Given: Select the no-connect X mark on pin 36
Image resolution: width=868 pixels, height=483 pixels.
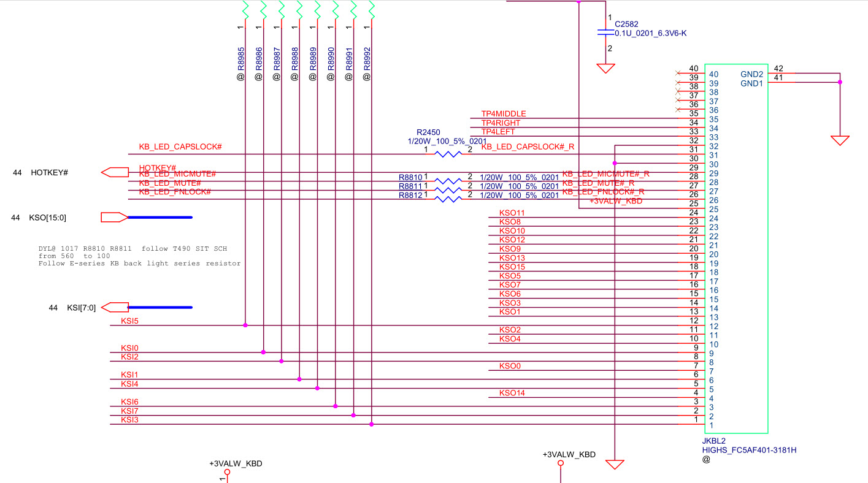Looking at the screenshot, I should click(x=677, y=109).
